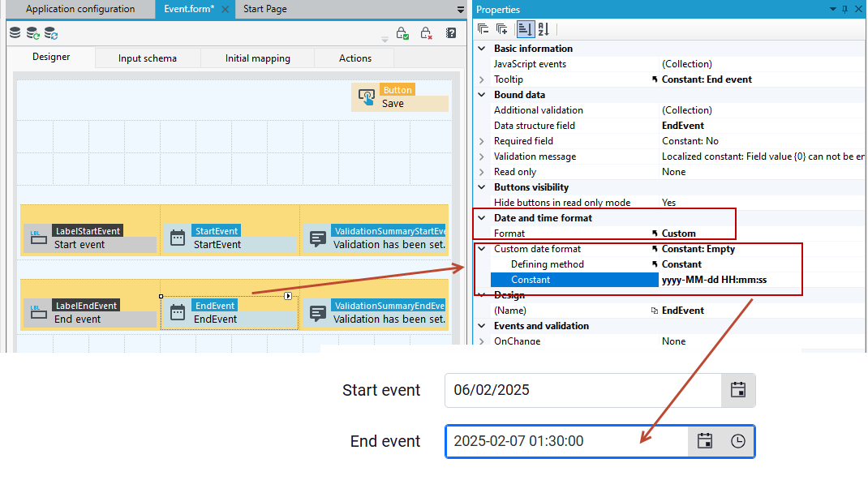
Task: Collapse the Basic information category
Action: (482, 49)
